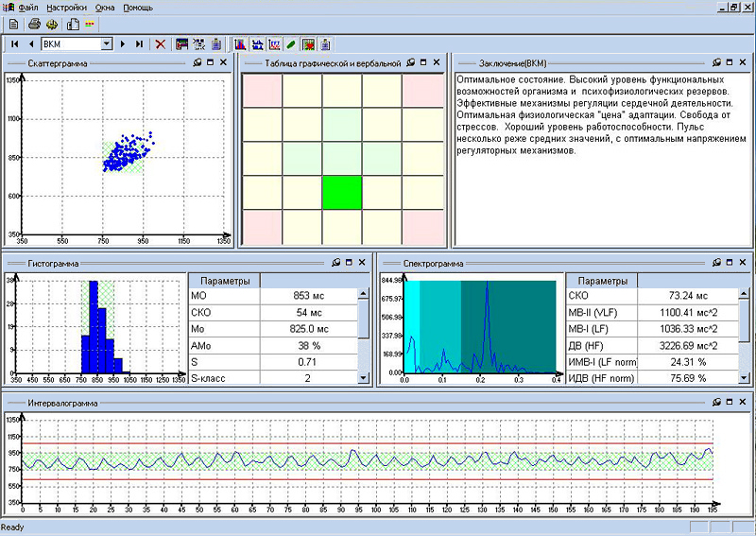
Task: Click the bright green cell in table
Action: 342,192
